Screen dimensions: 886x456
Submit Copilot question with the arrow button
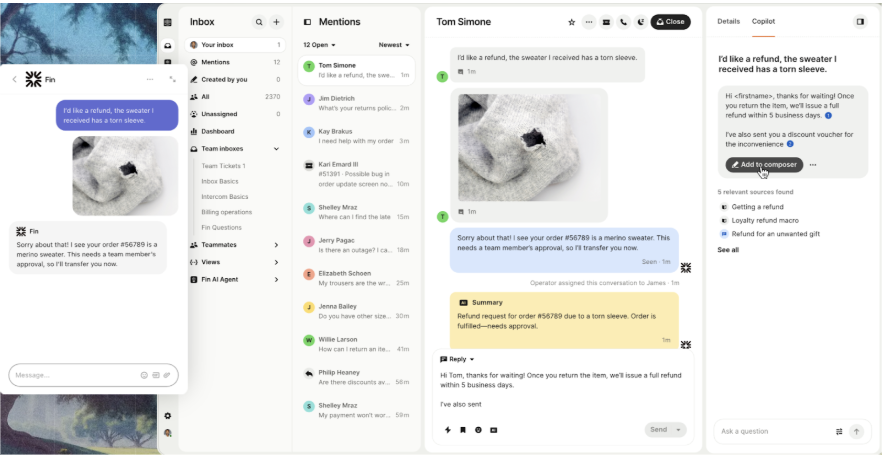(x=856, y=431)
